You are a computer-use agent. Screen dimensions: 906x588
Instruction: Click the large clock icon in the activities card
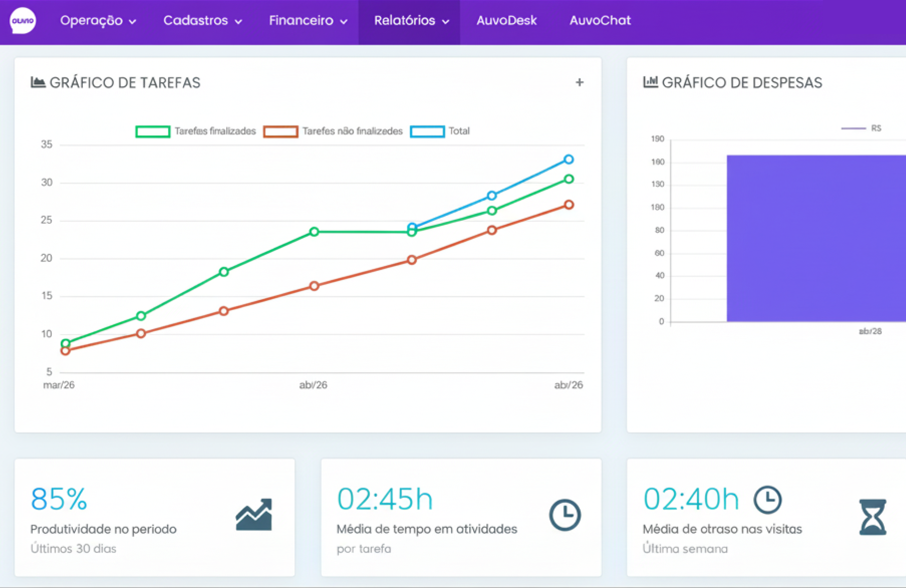pos(564,515)
